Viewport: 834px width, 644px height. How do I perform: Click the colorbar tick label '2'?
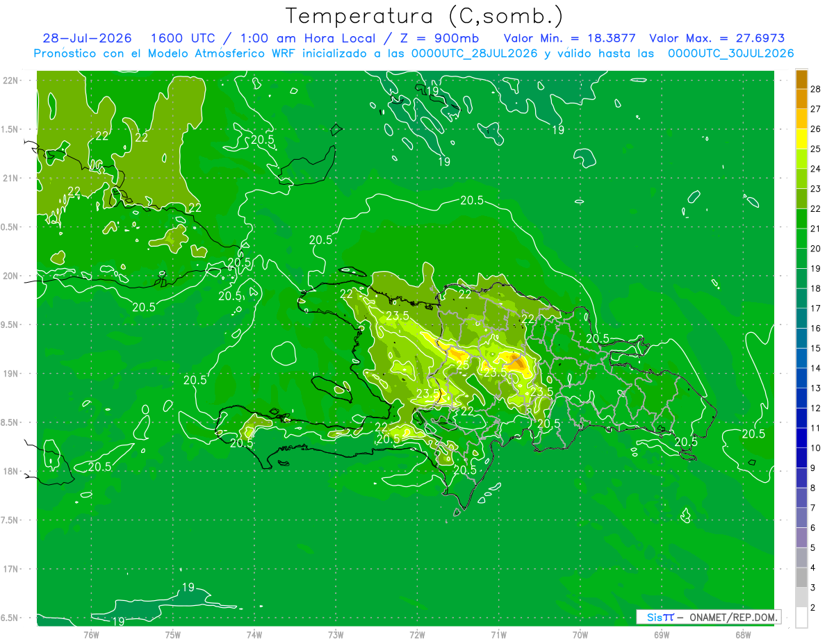(x=813, y=608)
